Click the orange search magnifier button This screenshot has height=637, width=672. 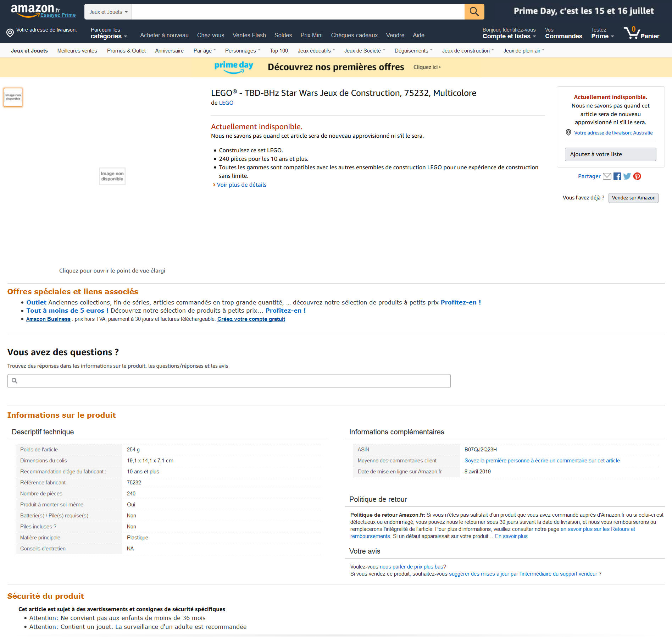pyautogui.click(x=474, y=12)
